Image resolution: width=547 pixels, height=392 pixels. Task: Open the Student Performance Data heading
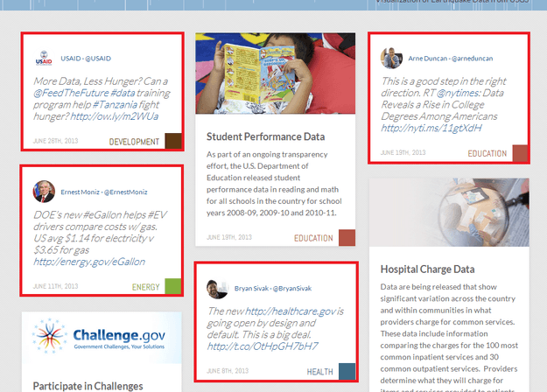click(x=265, y=136)
